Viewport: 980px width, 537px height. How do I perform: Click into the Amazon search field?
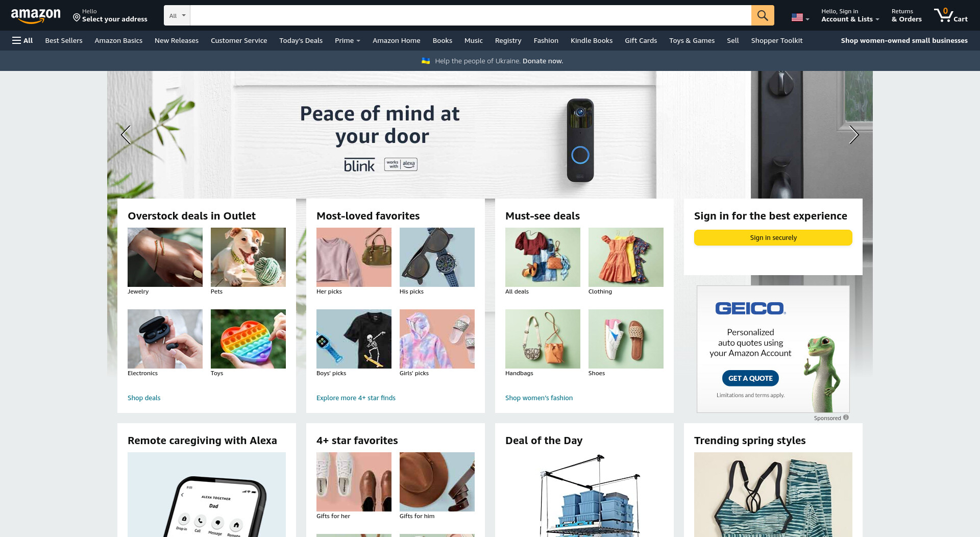pyautogui.click(x=470, y=15)
